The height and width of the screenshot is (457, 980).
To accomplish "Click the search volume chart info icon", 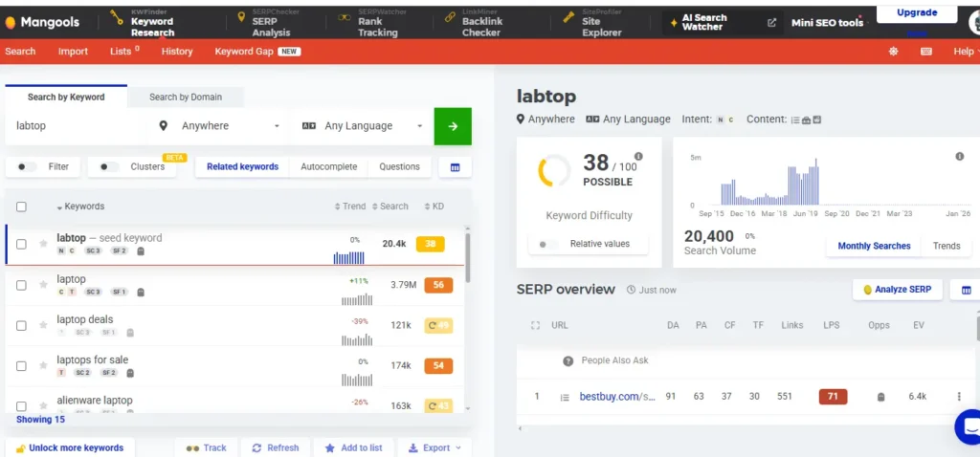I will (x=959, y=156).
